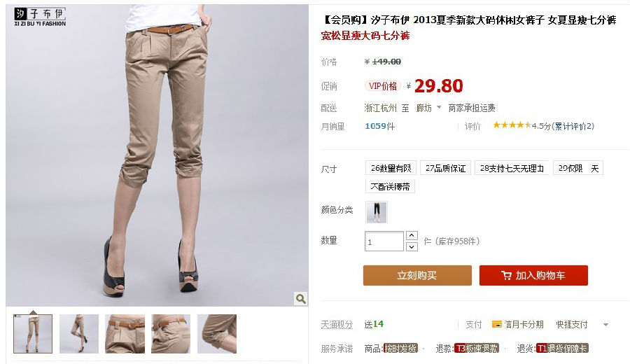The width and height of the screenshot is (630, 364).
Task: Expand the payment methods dropdown arrow
Action: [x=606, y=325]
